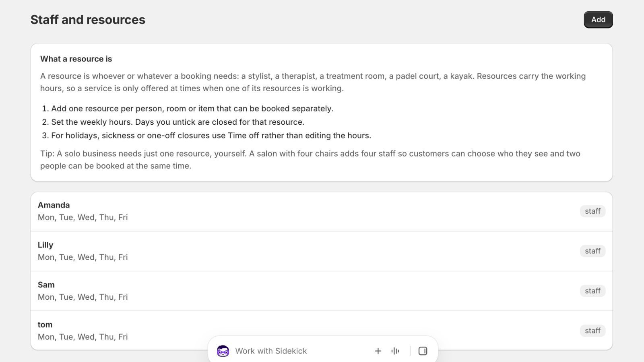The width and height of the screenshot is (644, 362).
Task: Open the Lilly resource row
Action: pyautogui.click(x=322, y=251)
